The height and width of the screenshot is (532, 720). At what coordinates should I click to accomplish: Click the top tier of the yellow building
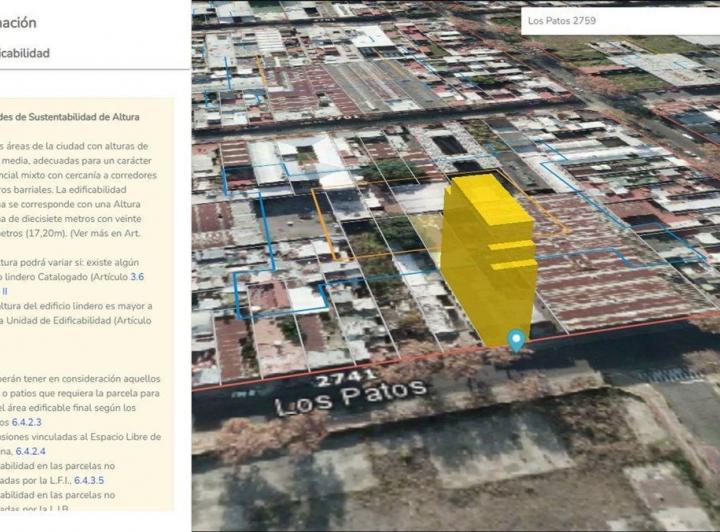[485, 195]
